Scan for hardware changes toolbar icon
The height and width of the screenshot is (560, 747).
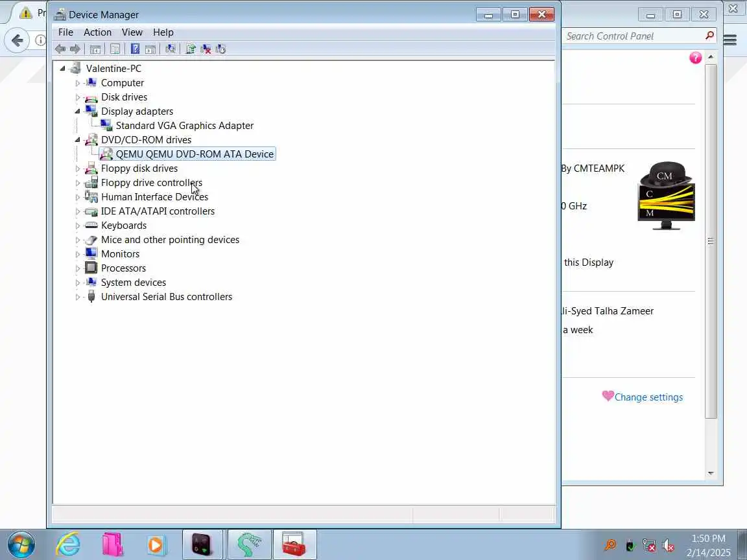tap(170, 49)
